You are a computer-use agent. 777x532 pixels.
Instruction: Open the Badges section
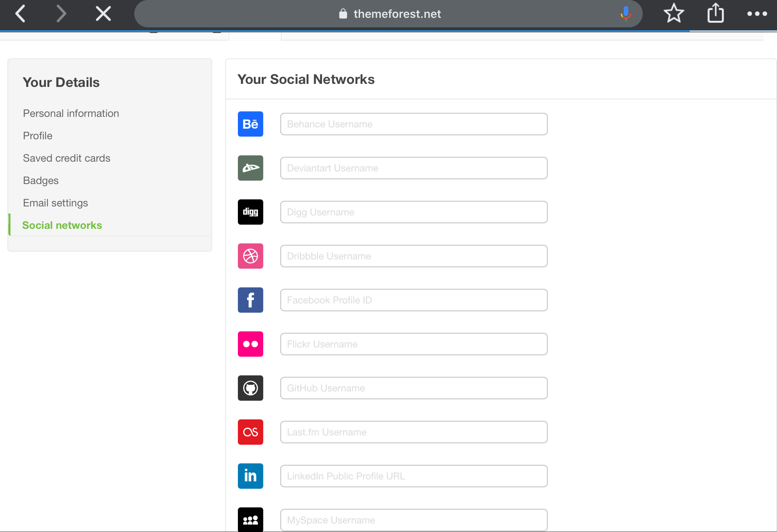[x=41, y=181]
